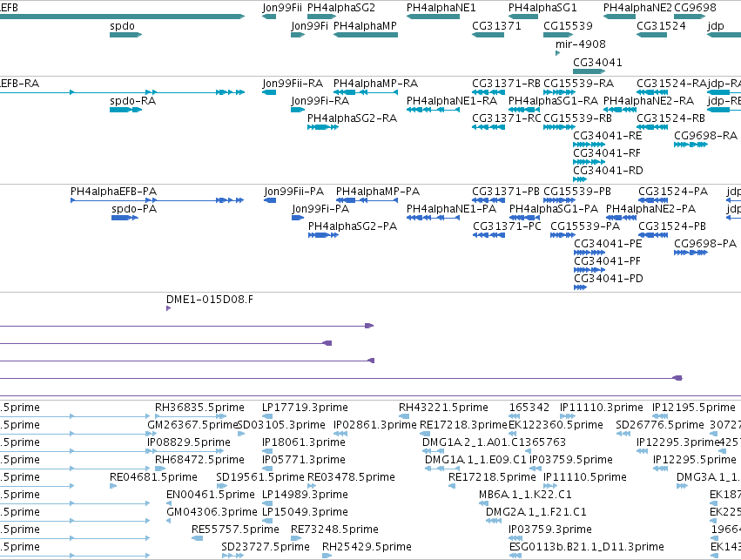Select protein spdo-PA
The height and width of the screenshot is (560, 741).
click(x=125, y=218)
